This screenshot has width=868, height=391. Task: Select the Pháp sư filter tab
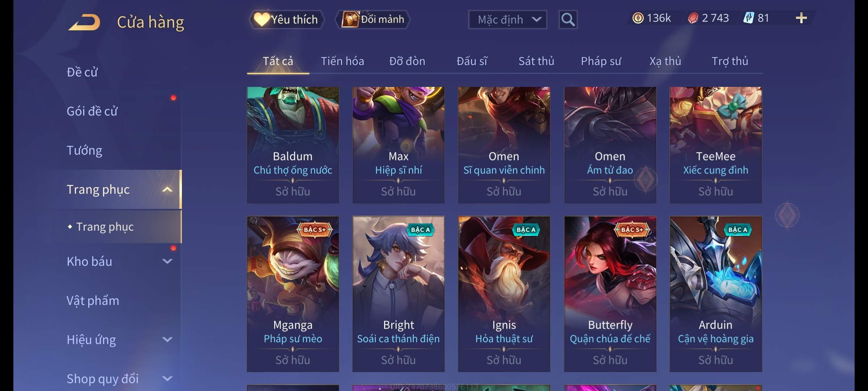pyautogui.click(x=601, y=61)
